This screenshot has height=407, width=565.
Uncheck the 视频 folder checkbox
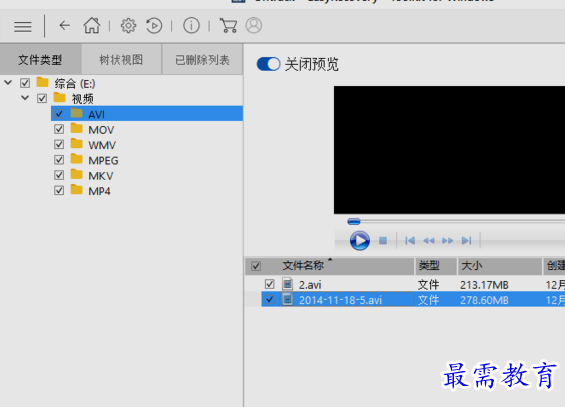click(42, 98)
